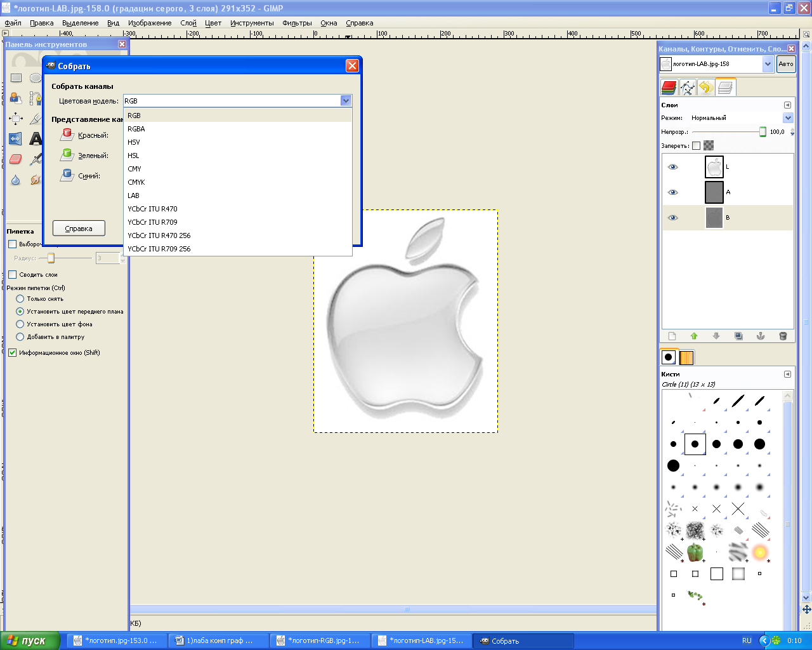The height and width of the screenshot is (650, 812).
Task: Hide layer L with eye icon
Action: tap(672, 167)
